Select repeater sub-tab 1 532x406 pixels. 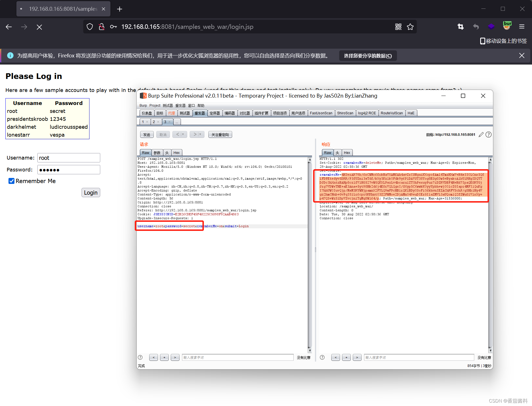(x=143, y=122)
